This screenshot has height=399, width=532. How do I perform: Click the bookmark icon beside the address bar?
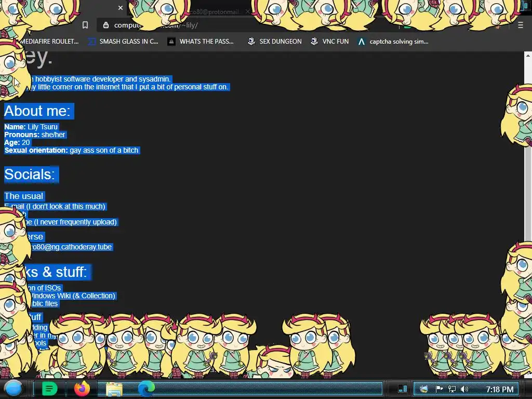pyautogui.click(x=85, y=25)
